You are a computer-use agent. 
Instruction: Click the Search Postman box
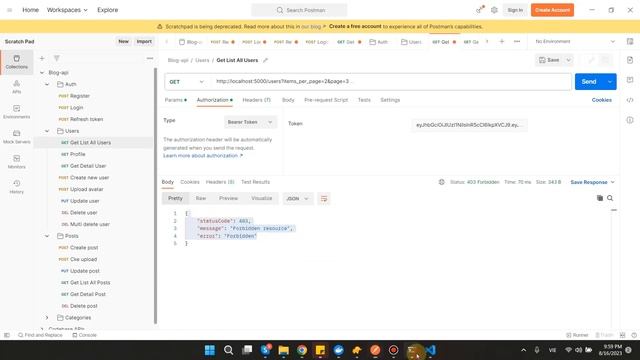click(299, 10)
